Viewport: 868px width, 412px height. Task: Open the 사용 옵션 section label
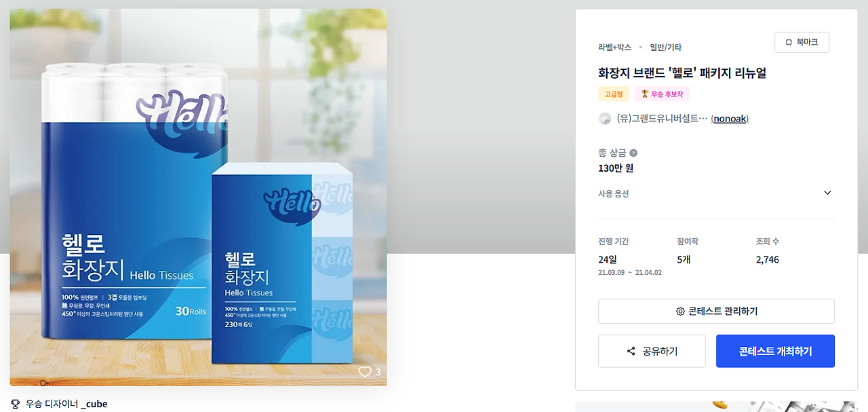point(614,193)
